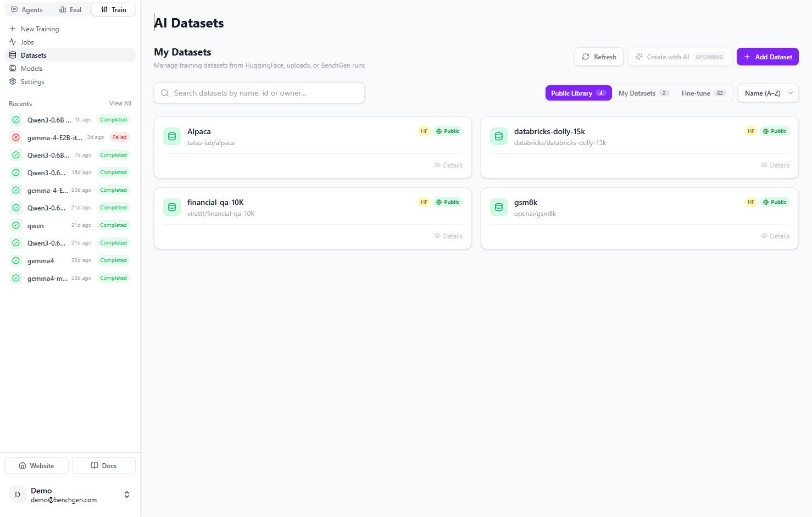Viewport: 812px width, 517px height.
Task: Click the database icon on the Alpaca card
Action: [x=172, y=136]
